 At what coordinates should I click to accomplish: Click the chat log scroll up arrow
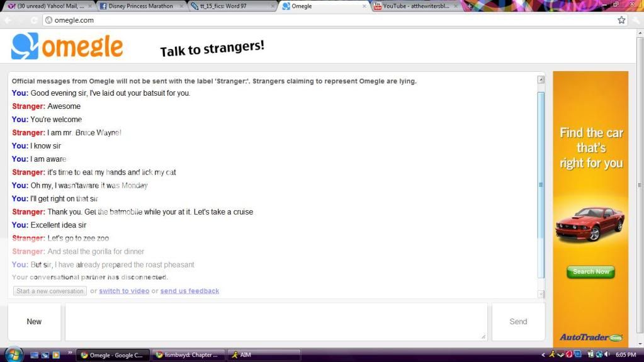(541, 80)
